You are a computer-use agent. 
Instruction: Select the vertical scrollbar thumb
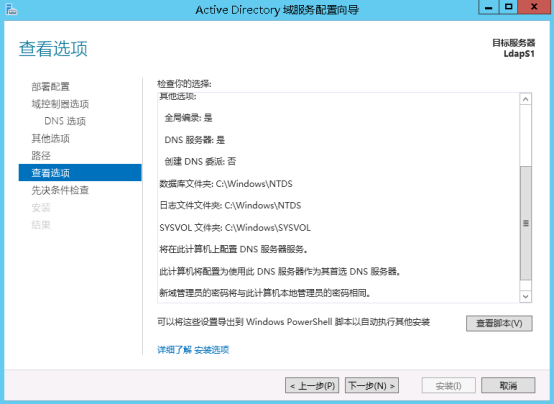[526, 223]
